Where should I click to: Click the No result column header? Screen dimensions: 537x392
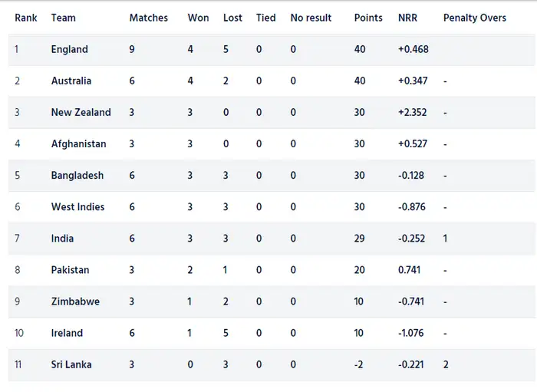pos(311,18)
